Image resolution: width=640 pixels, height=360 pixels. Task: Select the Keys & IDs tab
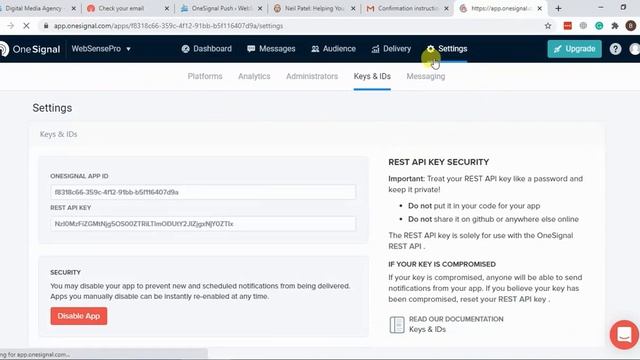[372, 76]
